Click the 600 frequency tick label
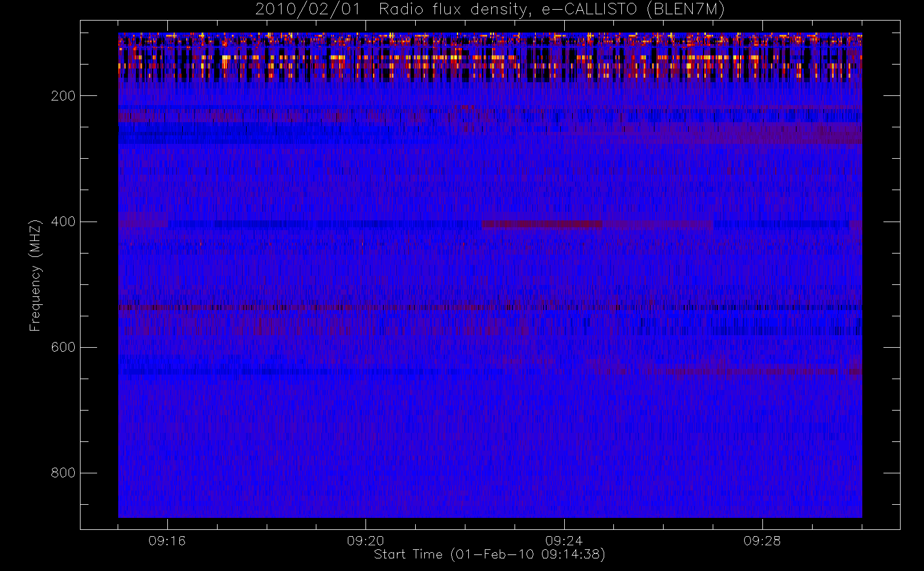Screen dimensions: 924x571 coord(63,347)
